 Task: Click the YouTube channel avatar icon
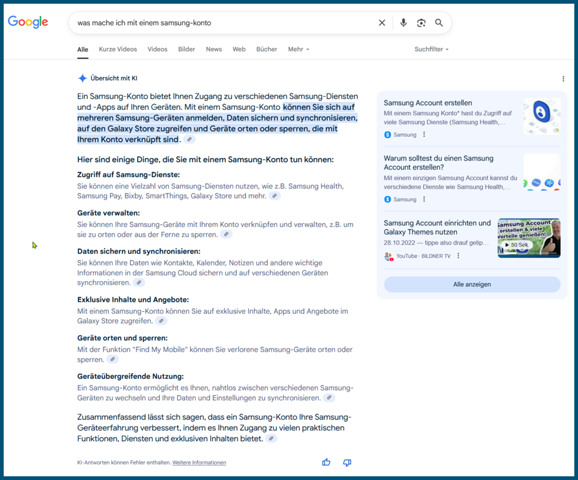tap(389, 256)
